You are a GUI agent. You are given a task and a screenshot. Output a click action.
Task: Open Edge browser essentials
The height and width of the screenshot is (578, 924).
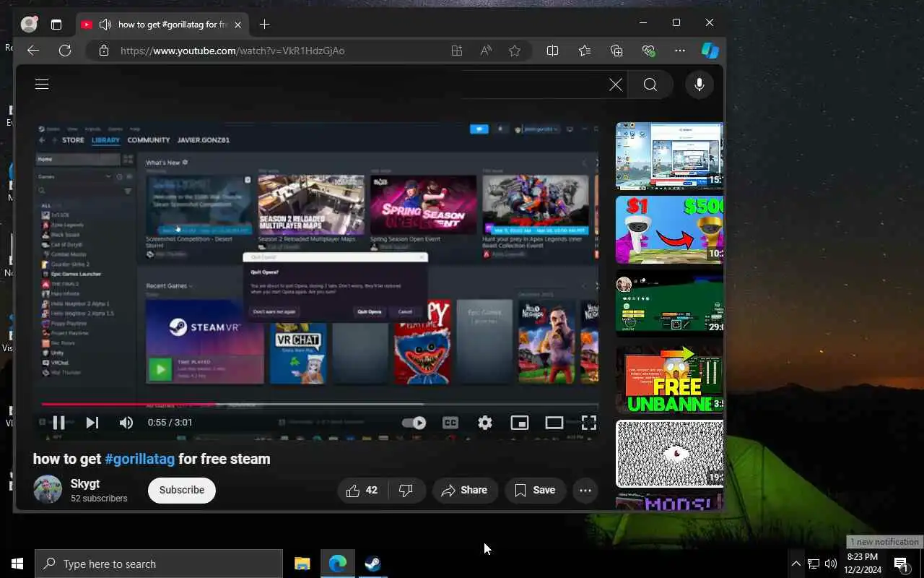pyautogui.click(x=648, y=51)
